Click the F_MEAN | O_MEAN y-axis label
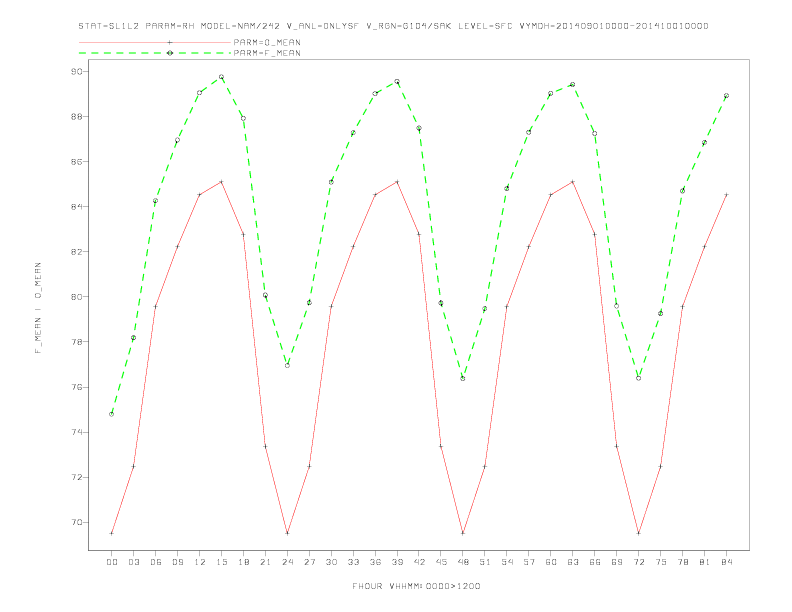The image size is (792, 612). click(x=38, y=308)
